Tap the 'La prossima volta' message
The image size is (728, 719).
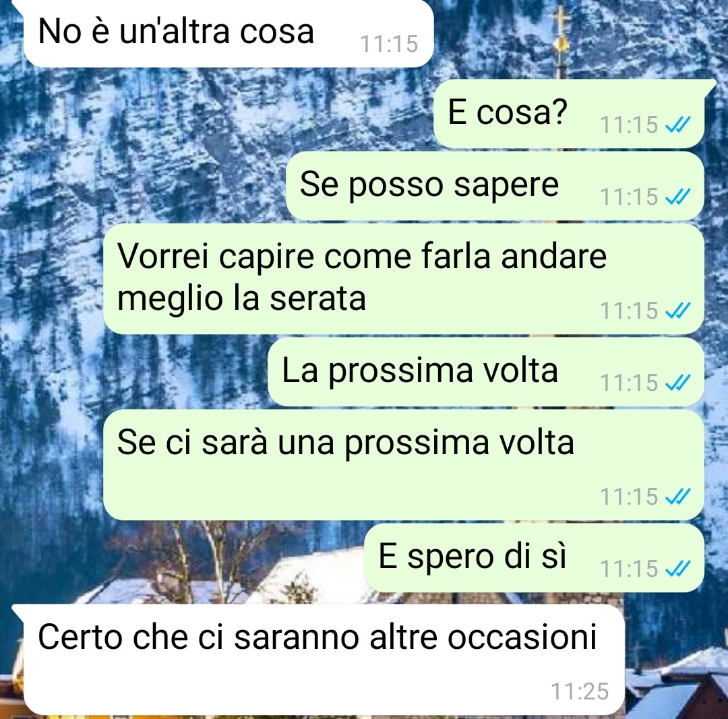pyautogui.click(x=486, y=372)
